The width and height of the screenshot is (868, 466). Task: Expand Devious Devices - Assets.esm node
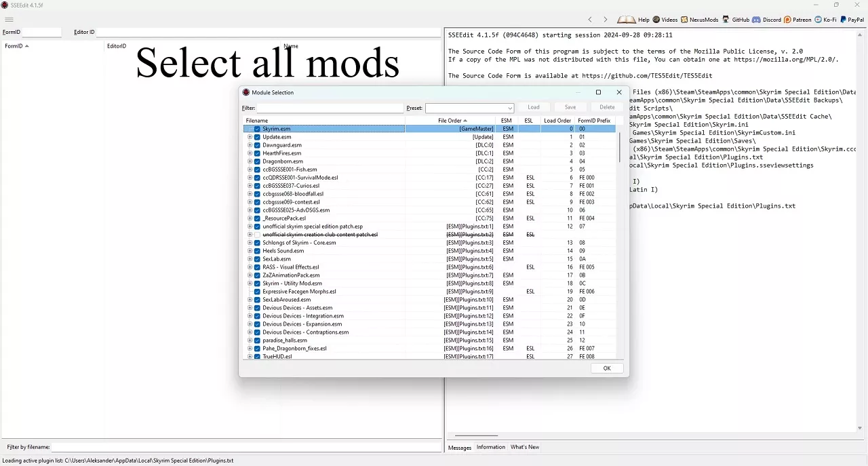click(x=250, y=308)
